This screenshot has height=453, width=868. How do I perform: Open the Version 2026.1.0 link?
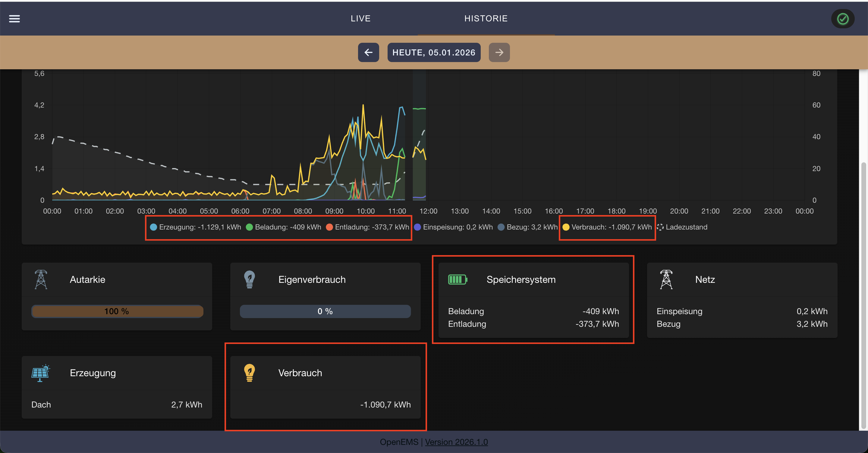[x=456, y=442]
